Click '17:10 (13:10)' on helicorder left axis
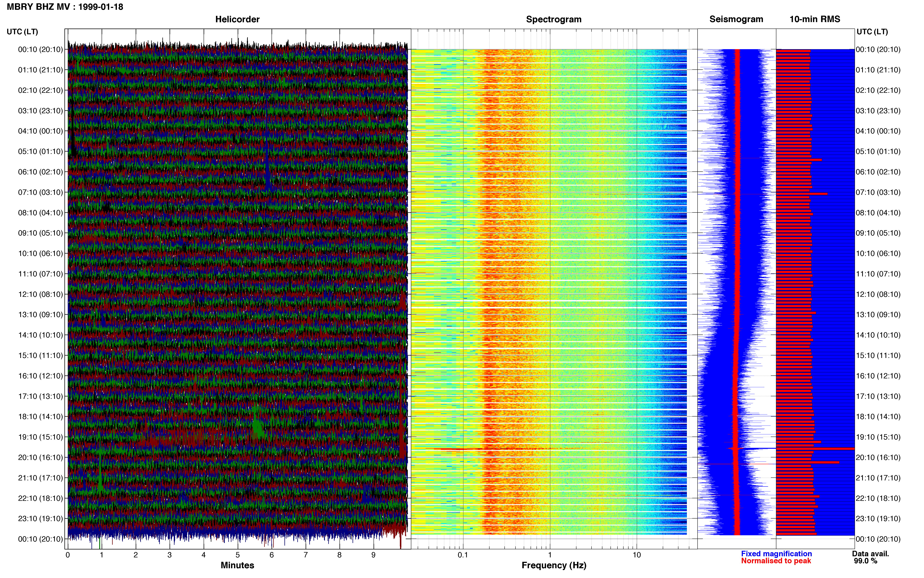 pyautogui.click(x=41, y=396)
